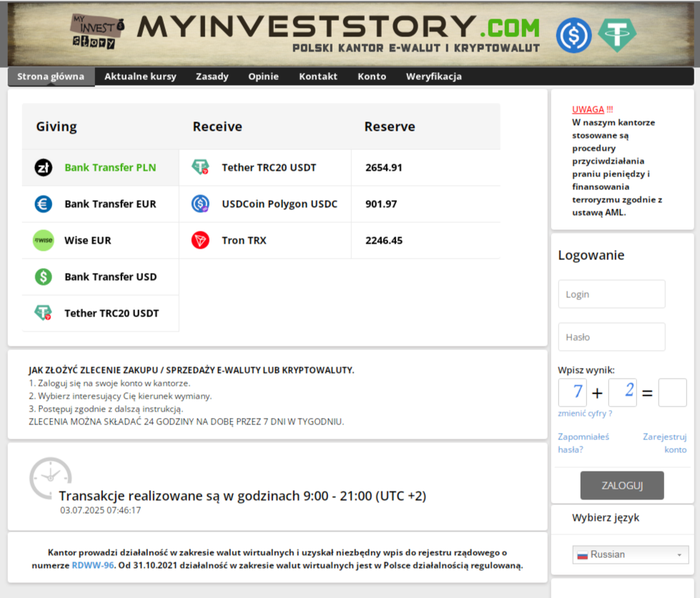This screenshot has width=700, height=598.
Task: Click the green Wise EUR icon
Action: (44, 241)
